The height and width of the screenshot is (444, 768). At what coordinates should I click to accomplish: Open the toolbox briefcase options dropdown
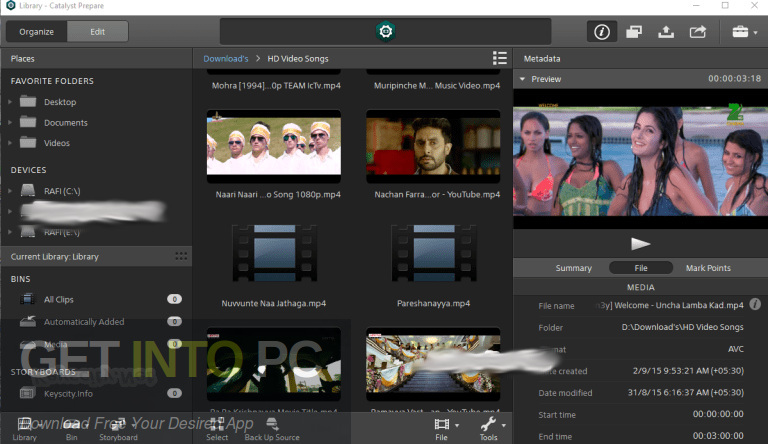744,32
